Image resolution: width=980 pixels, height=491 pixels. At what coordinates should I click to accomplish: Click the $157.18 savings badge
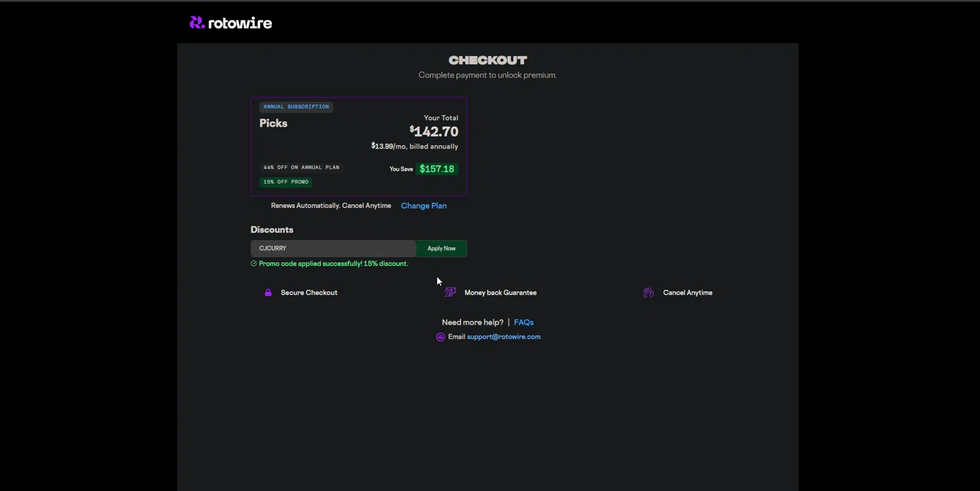(x=436, y=169)
